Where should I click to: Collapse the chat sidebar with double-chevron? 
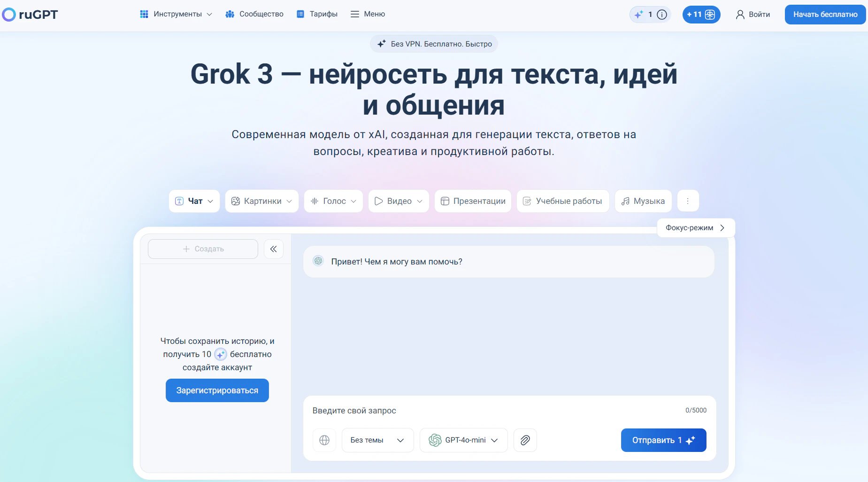(x=274, y=249)
